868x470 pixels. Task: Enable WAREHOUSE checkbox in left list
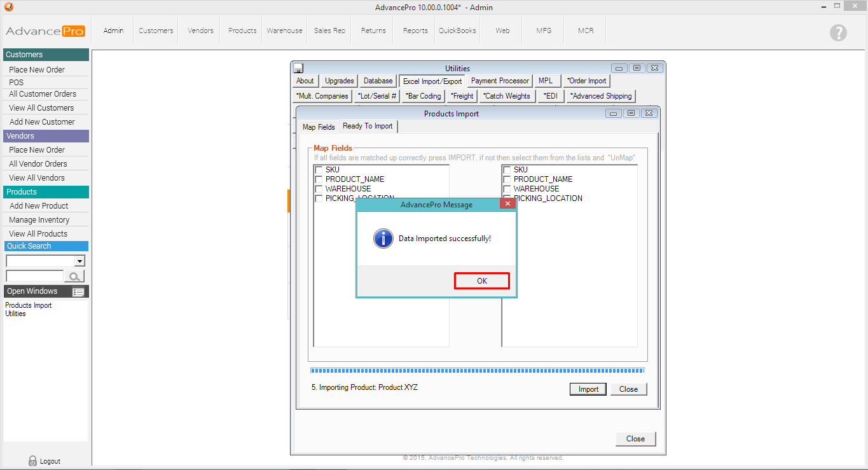click(x=319, y=189)
